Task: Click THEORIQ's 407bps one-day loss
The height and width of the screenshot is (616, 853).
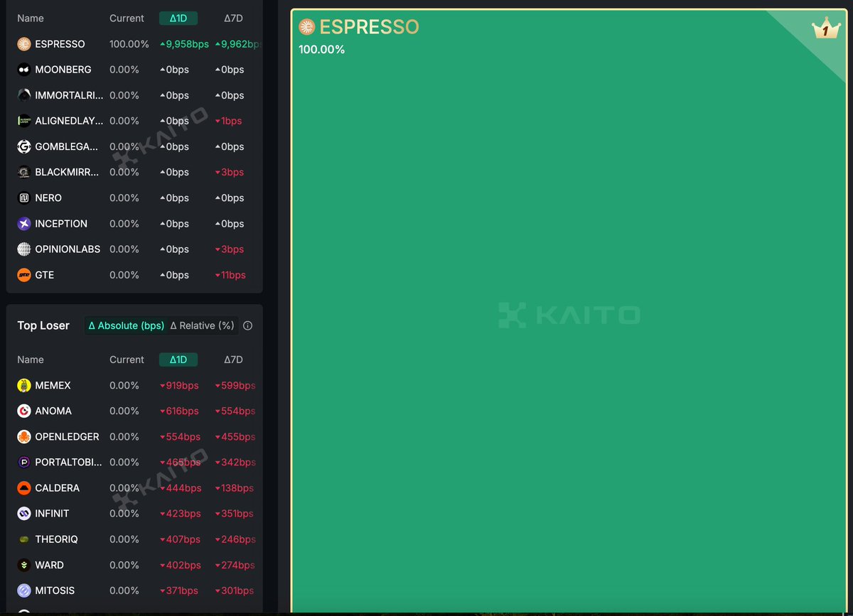Action: pyautogui.click(x=180, y=539)
